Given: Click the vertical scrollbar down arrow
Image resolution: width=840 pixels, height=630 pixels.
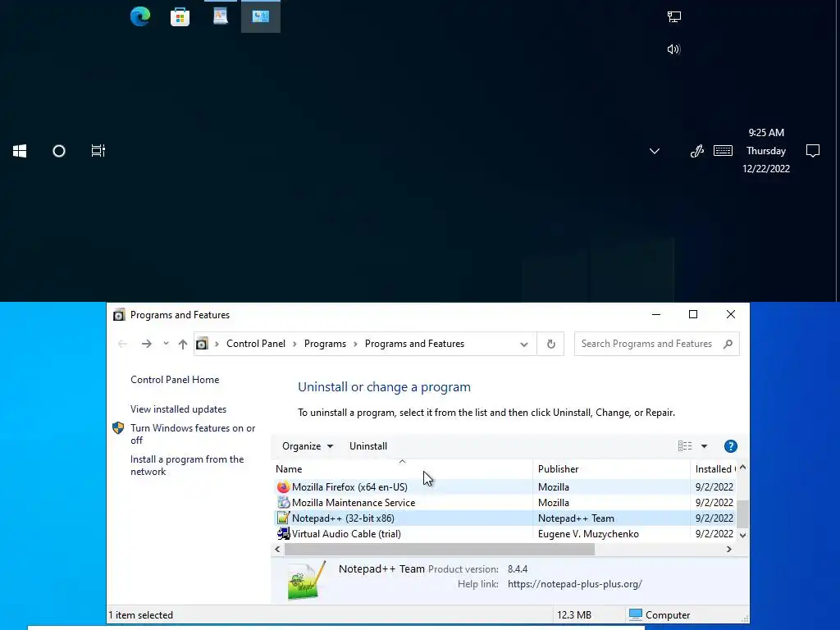Looking at the screenshot, I should click(742, 535).
